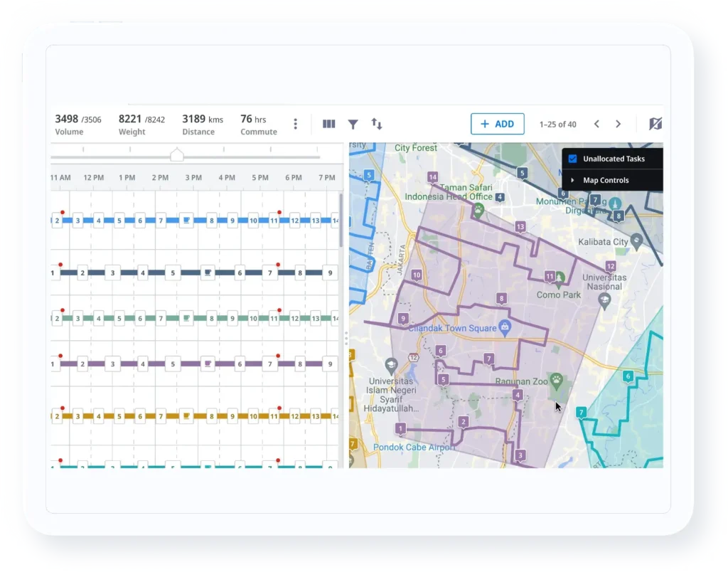Screen dimensions: 728x572
Task: Click the hide-map icon at top right
Action: [655, 123]
